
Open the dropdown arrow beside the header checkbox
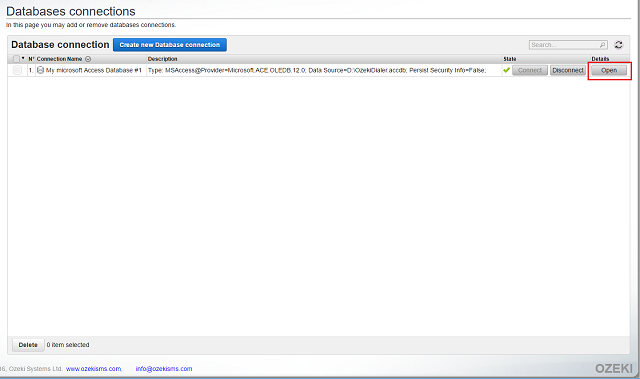pyautogui.click(x=23, y=58)
